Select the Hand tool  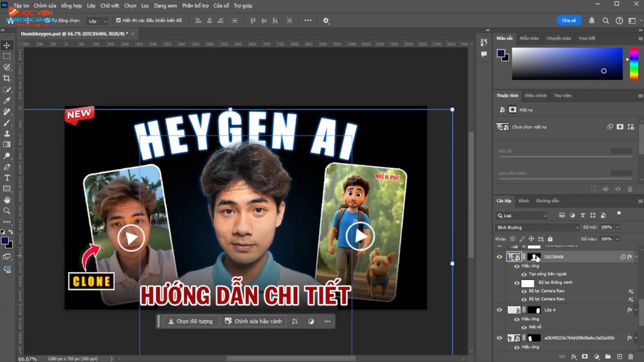[7, 200]
